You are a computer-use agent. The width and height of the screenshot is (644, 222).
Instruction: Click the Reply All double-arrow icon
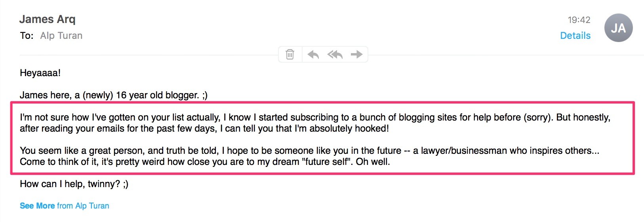[335, 54]
